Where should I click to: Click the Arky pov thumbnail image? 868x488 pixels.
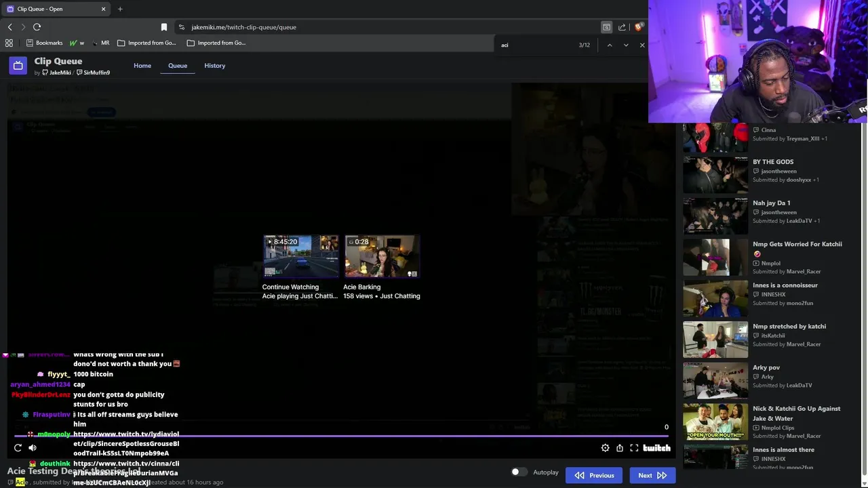(715, 381)
